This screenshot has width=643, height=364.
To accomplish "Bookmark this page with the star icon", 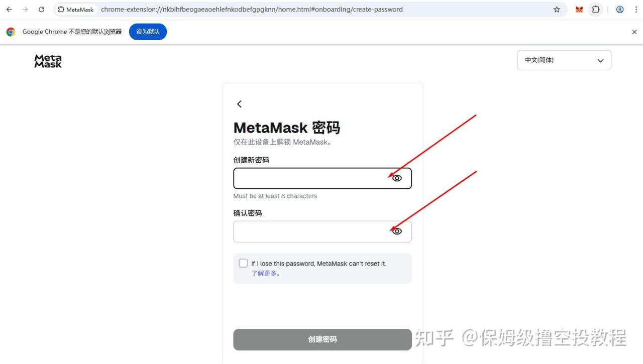I will click(x=557, y=10).
